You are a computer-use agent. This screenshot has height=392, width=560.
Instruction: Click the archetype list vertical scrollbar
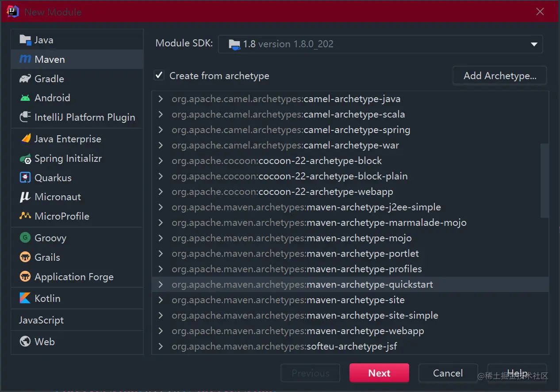(545, 180)
